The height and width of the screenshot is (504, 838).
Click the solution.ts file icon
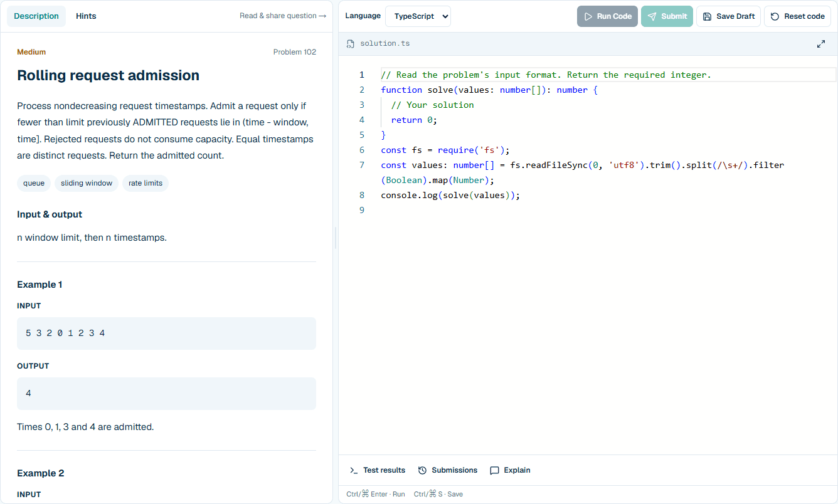coord(351,44)
